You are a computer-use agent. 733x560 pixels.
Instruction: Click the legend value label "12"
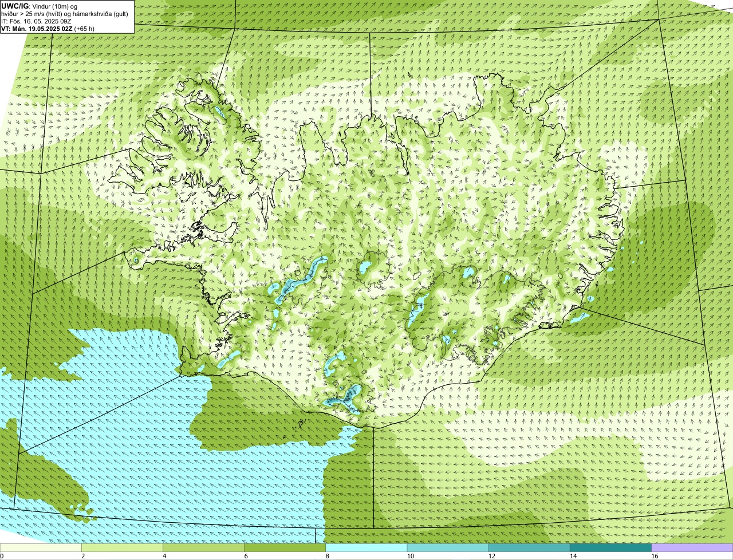[491, 556]
